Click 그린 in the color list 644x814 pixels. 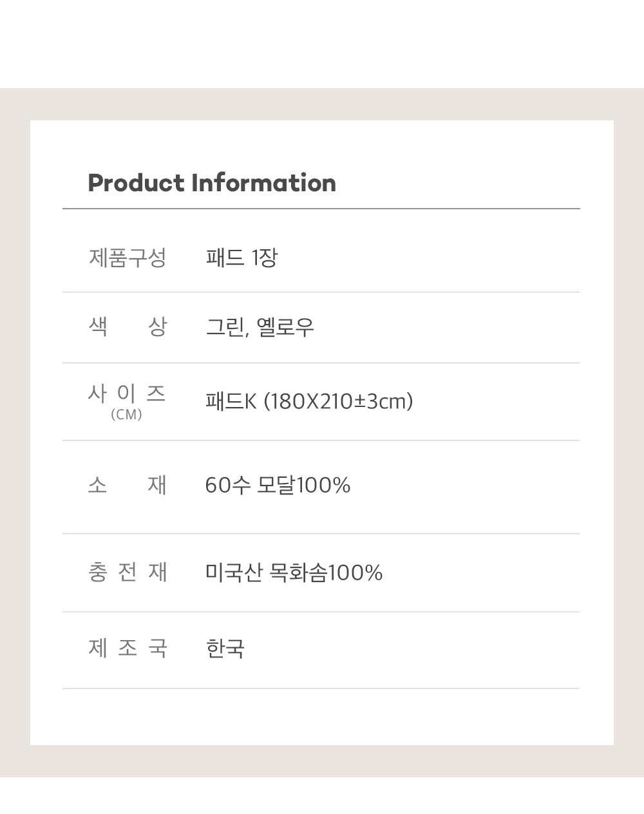coord(224,327)
